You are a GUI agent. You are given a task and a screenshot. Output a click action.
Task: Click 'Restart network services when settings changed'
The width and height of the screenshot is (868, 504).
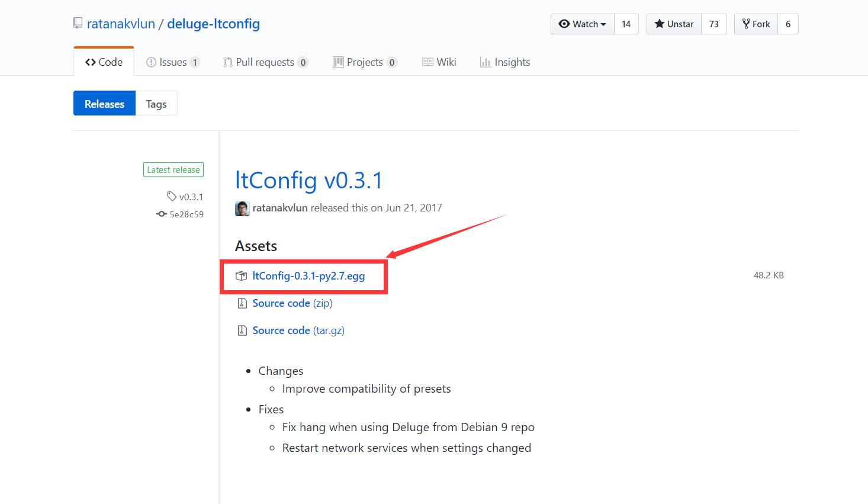pyautogui.click(x=407, y=448)
